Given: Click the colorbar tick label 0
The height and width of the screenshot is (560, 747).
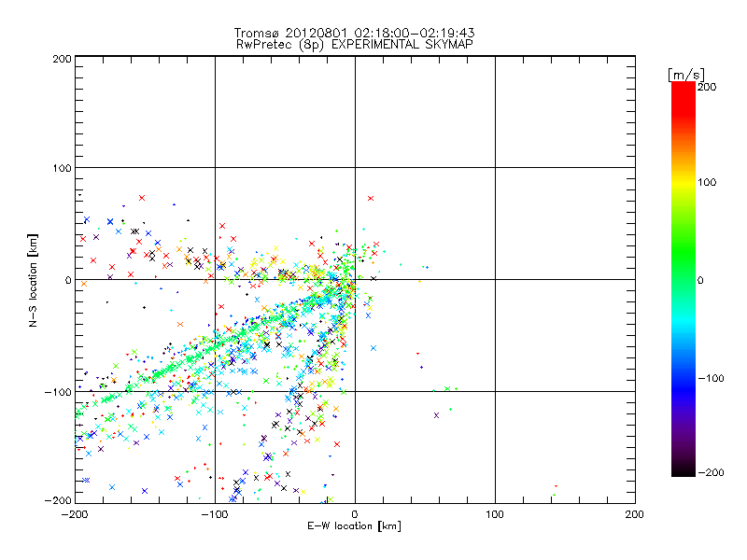Looking at the screenshot, I should [706, 280].
